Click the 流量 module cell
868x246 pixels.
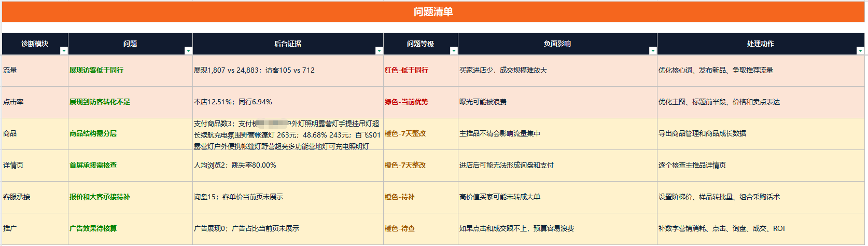[x=35, y=71]
